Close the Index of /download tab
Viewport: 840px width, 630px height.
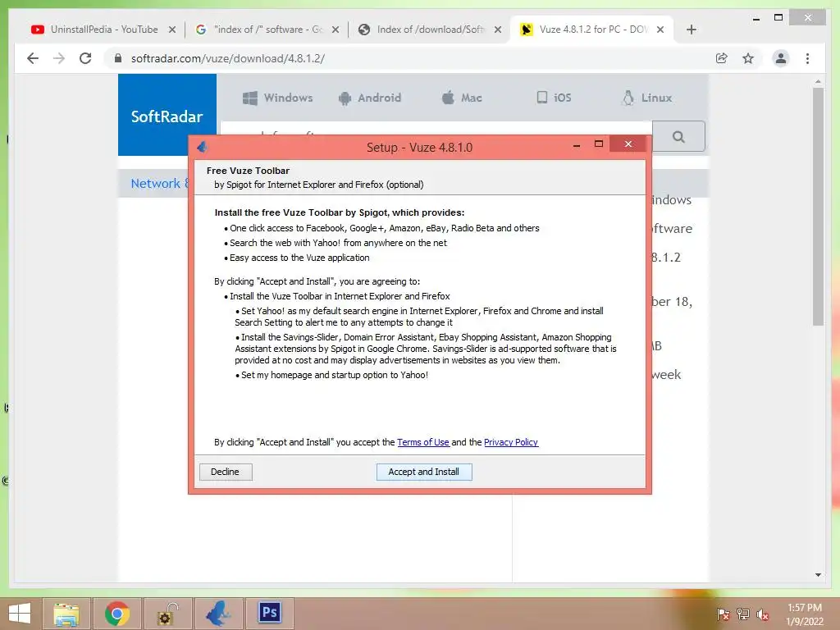pyautogui.click(x=498, y=30)
